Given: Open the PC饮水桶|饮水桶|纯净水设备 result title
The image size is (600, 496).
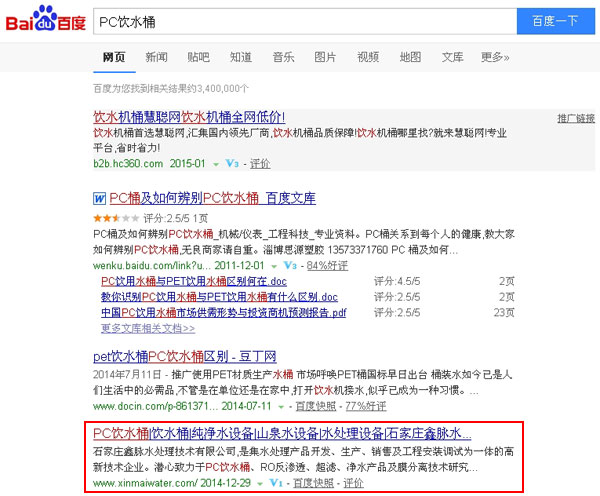Looking at the screenshot, I should (x=282, y=434).
